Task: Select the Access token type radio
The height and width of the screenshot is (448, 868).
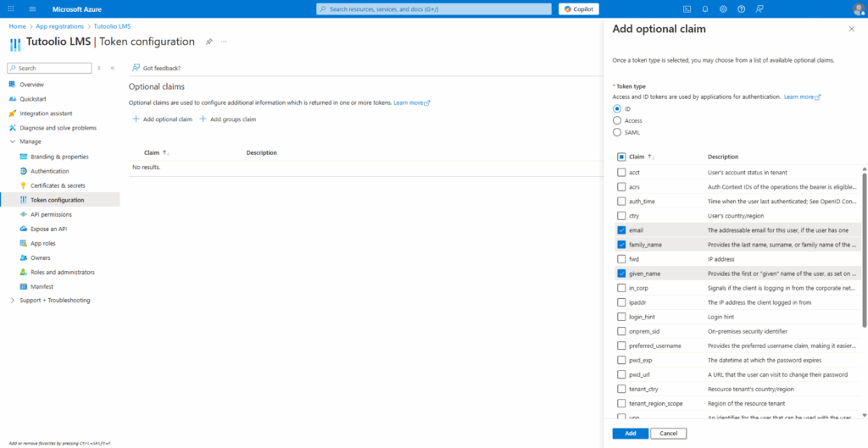Action: point(616,120)
